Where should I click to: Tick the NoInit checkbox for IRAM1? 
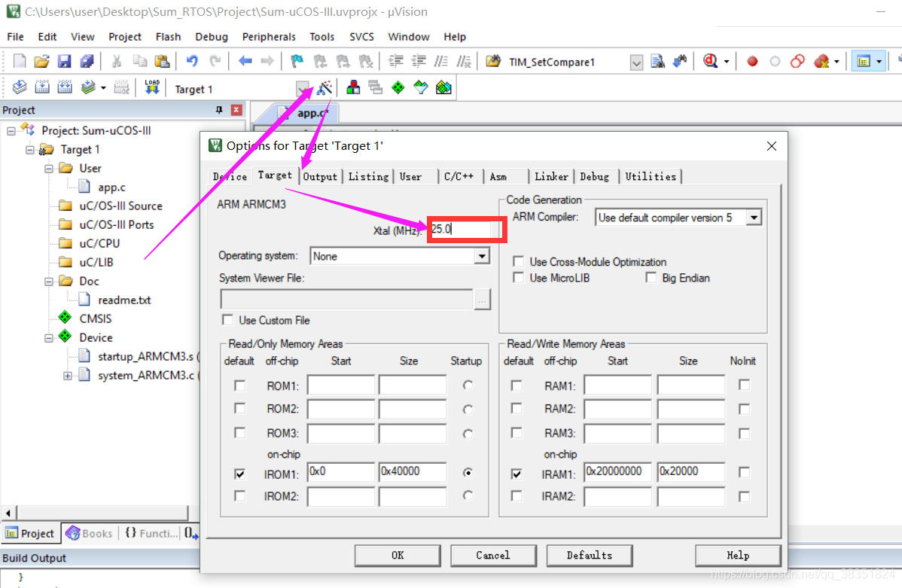[744, 472]
